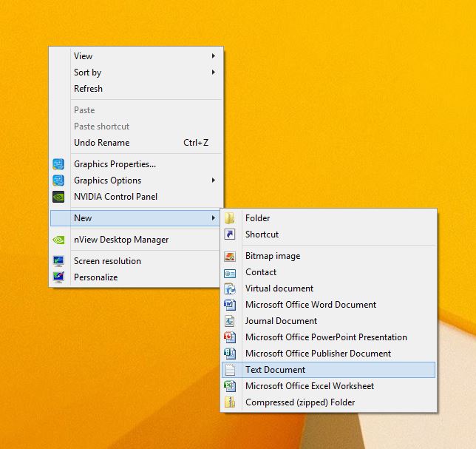Click the nView Desktop Manager icon
The image size is (476, 449).
coord(58,240)
